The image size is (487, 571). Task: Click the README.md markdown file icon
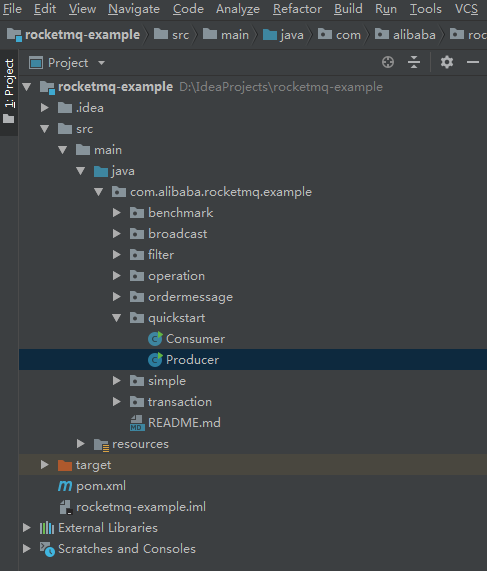point(137,423)
